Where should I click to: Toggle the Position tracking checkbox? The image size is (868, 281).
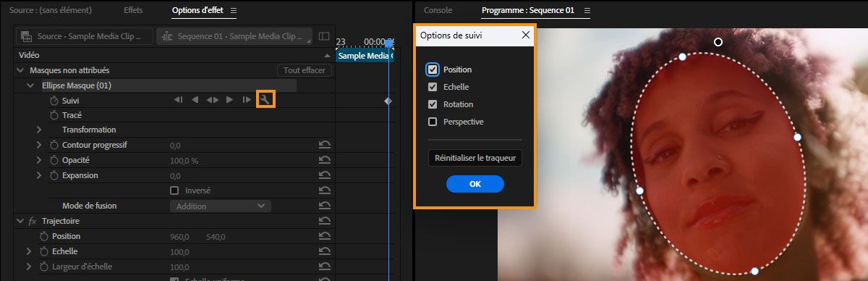tap(433, 70)
